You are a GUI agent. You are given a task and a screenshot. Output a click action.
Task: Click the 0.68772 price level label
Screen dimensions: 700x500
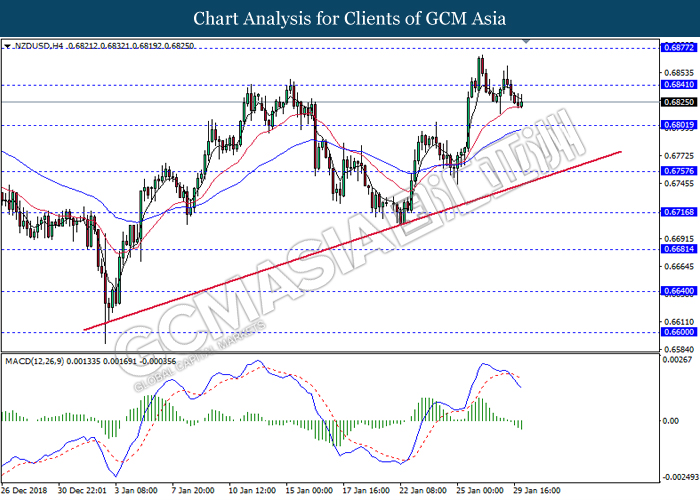click(x=679, y=47)
